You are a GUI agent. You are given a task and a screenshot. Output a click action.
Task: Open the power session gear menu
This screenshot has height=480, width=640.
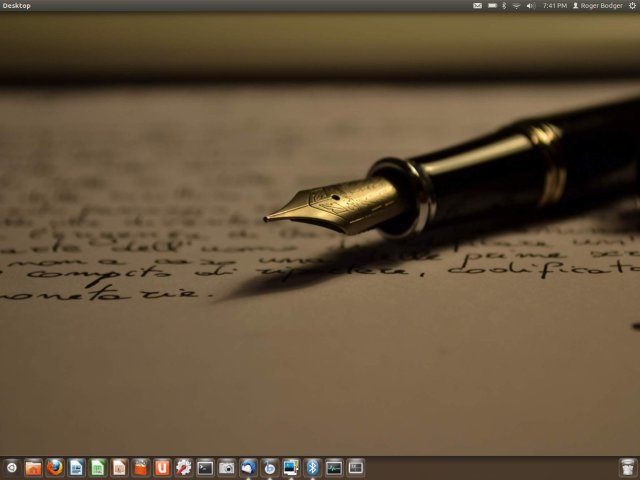point(632,6)
